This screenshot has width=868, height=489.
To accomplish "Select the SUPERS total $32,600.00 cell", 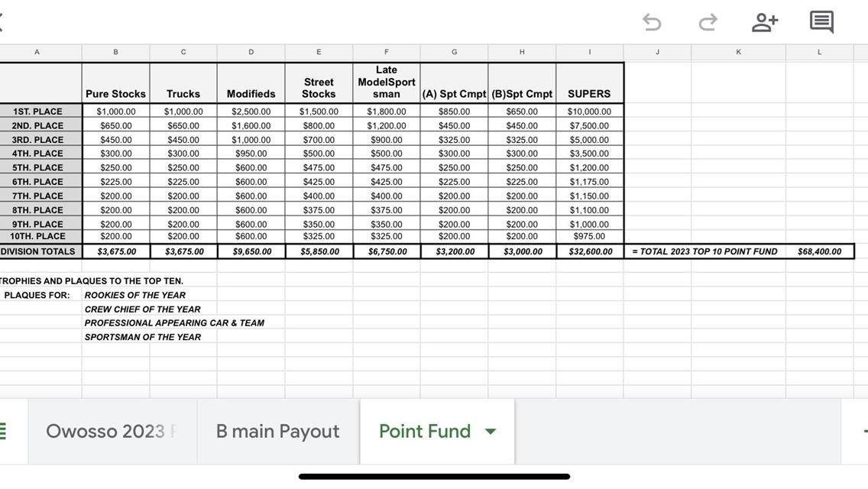I will click(x=590, y=251).
